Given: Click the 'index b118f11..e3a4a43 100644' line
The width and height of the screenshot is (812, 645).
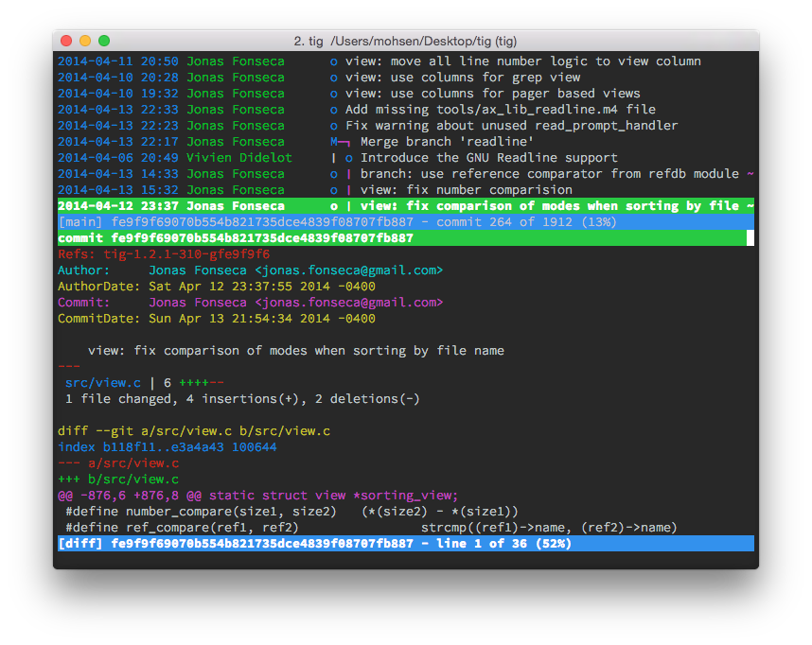Looking at the screenshot, I should pyautogui.click(x=168, y=446).
